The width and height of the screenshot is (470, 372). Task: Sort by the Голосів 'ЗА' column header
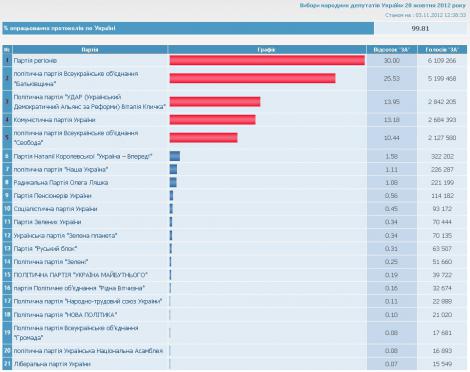442,50
